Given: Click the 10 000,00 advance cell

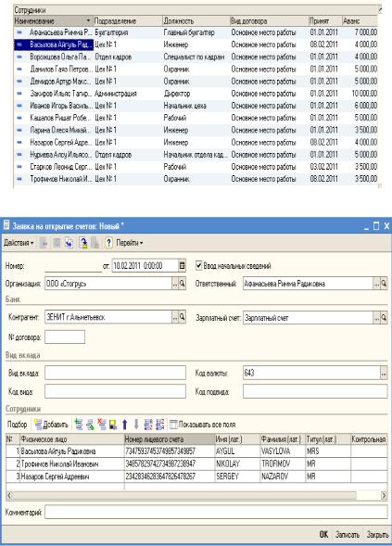Looking at the screenshot, I should click(360, 94).
